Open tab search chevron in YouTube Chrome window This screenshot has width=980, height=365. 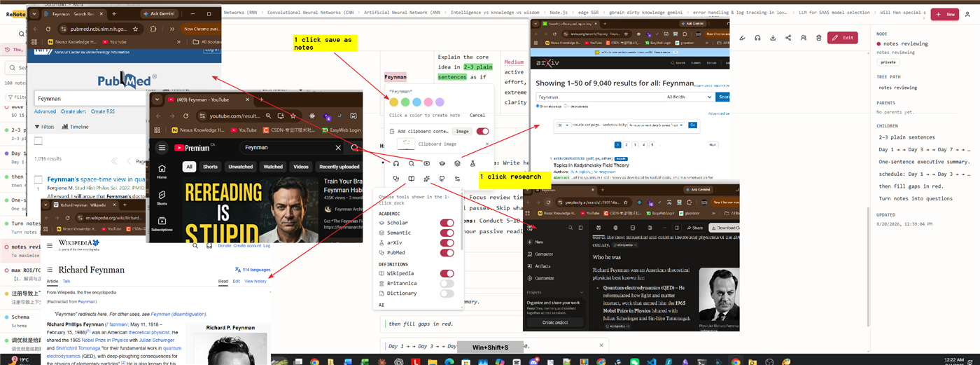click(x=157, y=99)
